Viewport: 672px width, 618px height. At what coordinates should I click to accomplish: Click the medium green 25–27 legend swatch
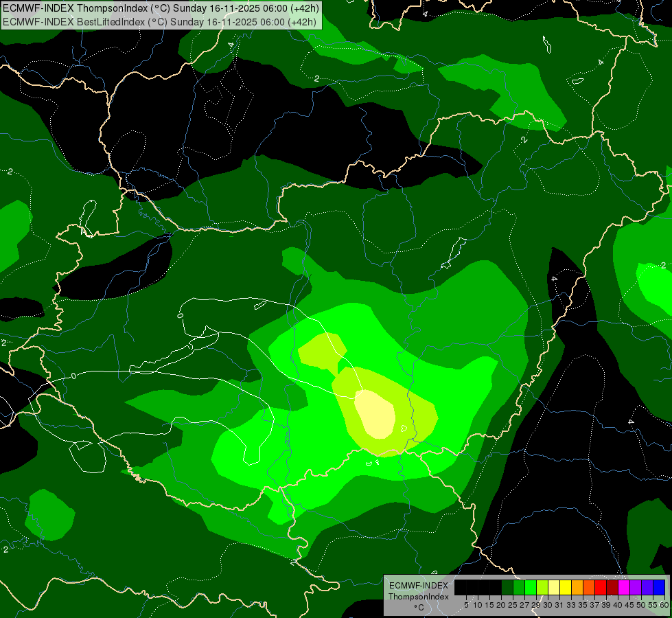tap(519, 587)
